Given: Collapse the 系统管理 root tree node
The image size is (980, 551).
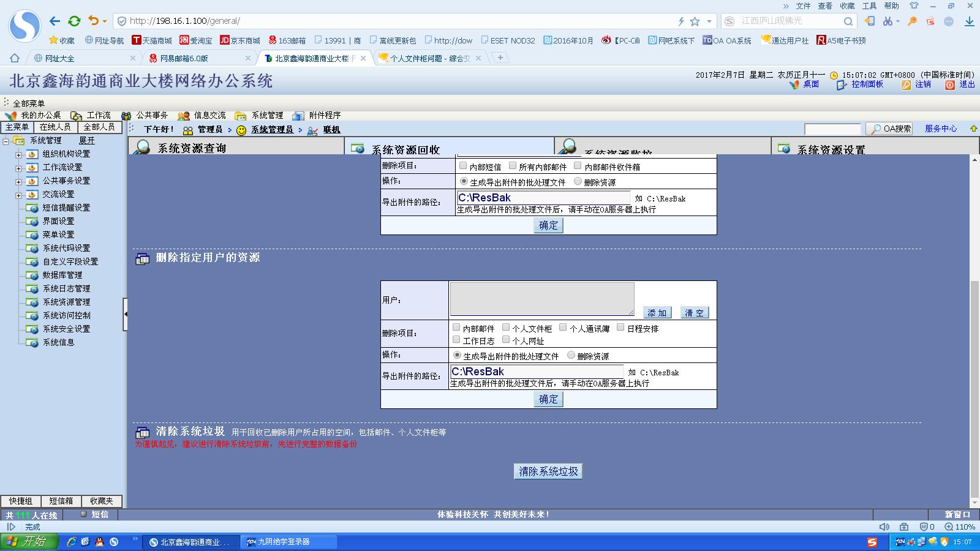Looking at the screenshot, I should coord(6,141).
